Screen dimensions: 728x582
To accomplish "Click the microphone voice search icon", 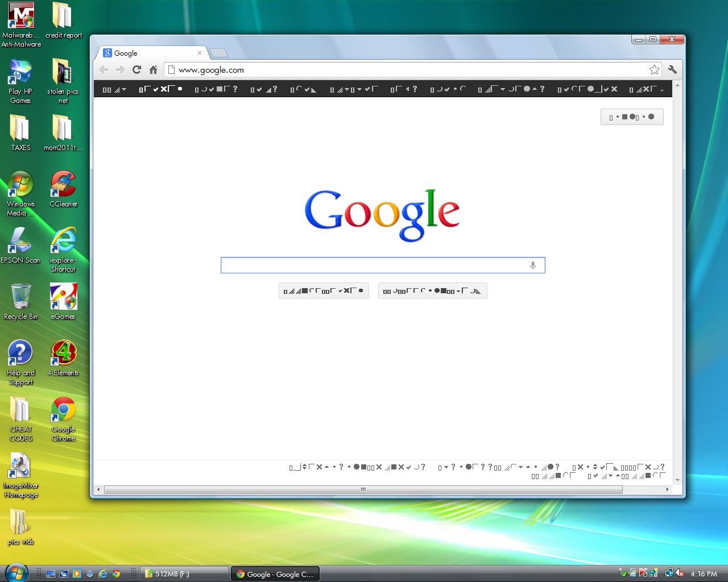I will (533, 265).
